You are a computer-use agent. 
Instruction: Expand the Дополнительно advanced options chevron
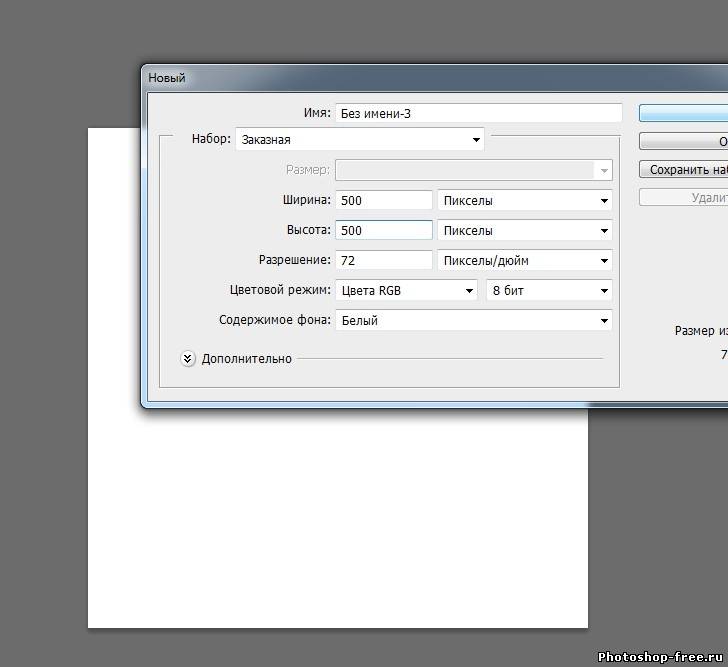point(188,358)
